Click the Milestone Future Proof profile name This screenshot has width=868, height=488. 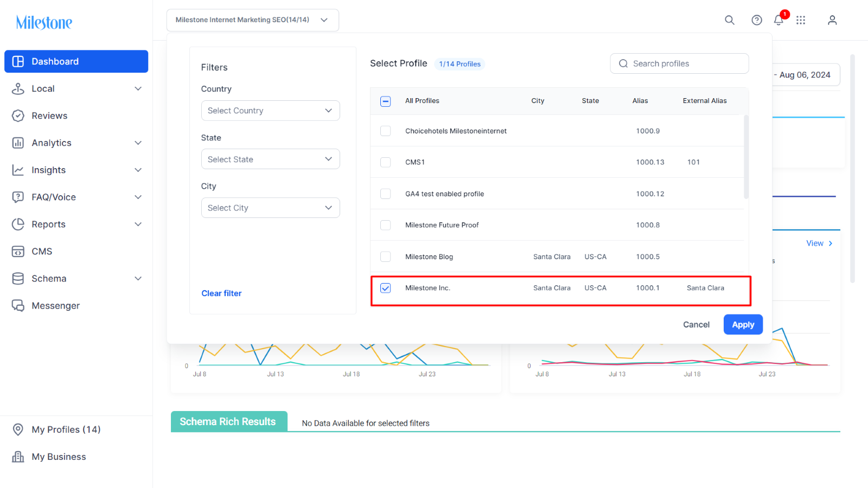click(442, 225)
